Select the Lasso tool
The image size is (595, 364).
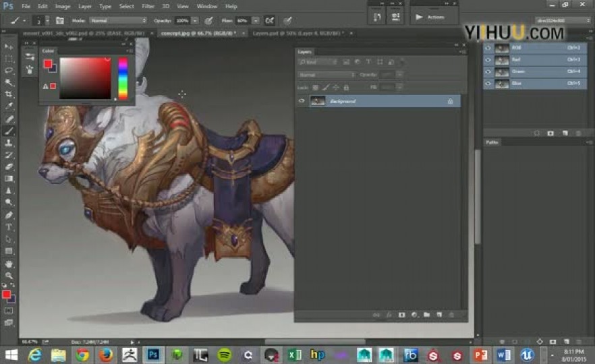coord(8,71)
